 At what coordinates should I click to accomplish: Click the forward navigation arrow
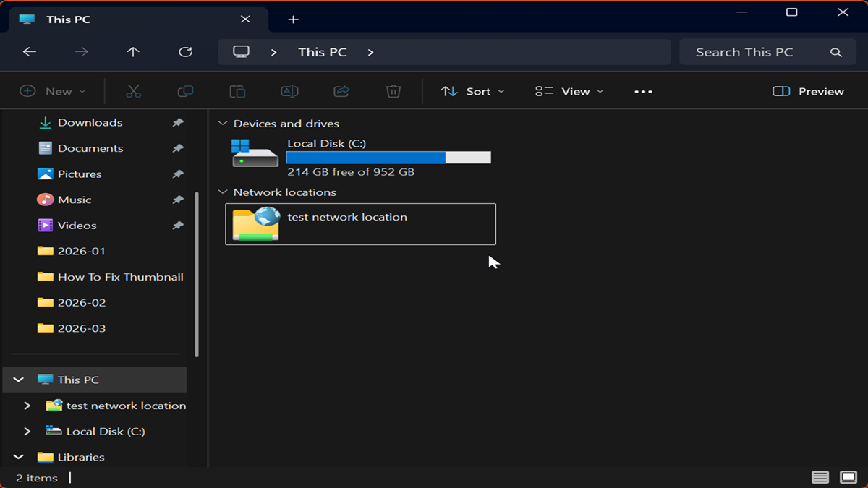[x=82, y=52]
